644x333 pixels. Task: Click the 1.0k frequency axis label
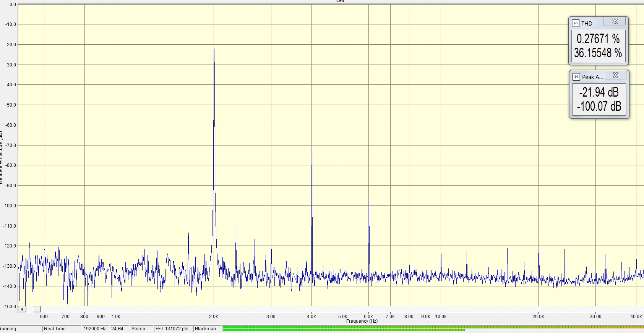pos(116,317)
